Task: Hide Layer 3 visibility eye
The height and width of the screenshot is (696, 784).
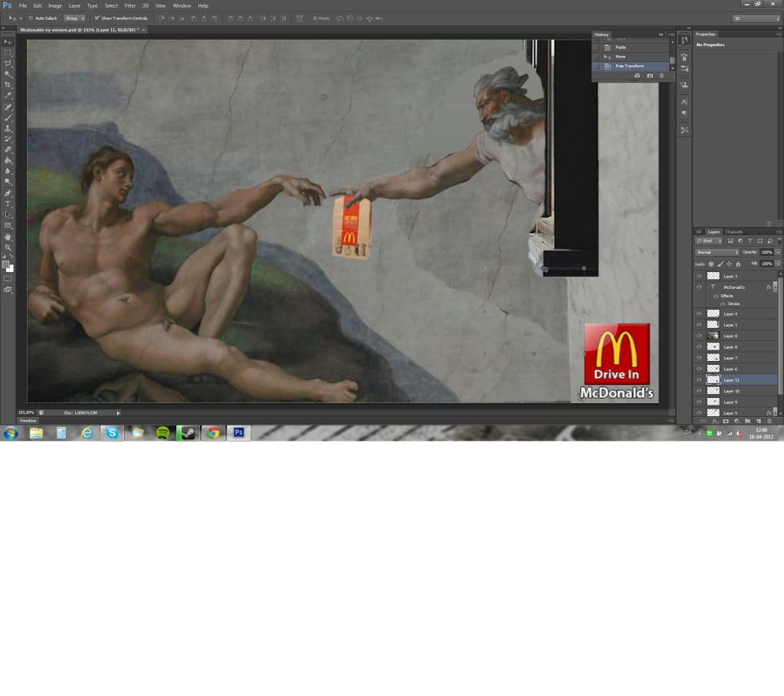Action: [699, 276]
